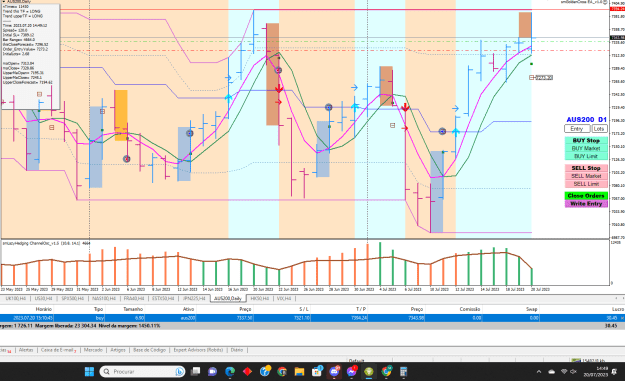This screenshot has height=381, width=625.
Task: Sort trades by the Lucro column
Action: pos(618,309)
